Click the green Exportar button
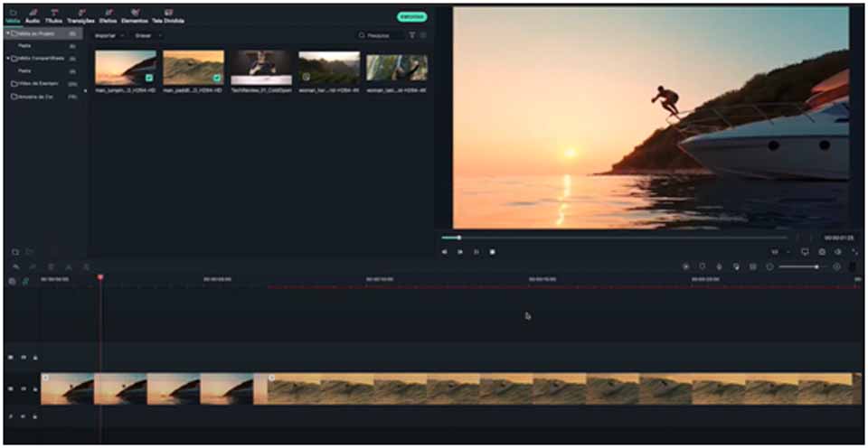This screenshot has height=448, width=868. (x=411, y=16)
